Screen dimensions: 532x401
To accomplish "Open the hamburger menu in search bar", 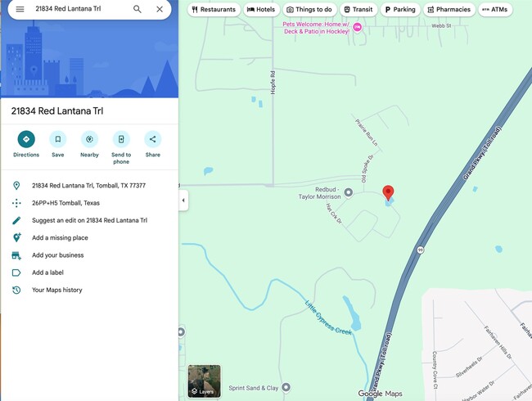I will pyautogui.click(x=20, y=9).
